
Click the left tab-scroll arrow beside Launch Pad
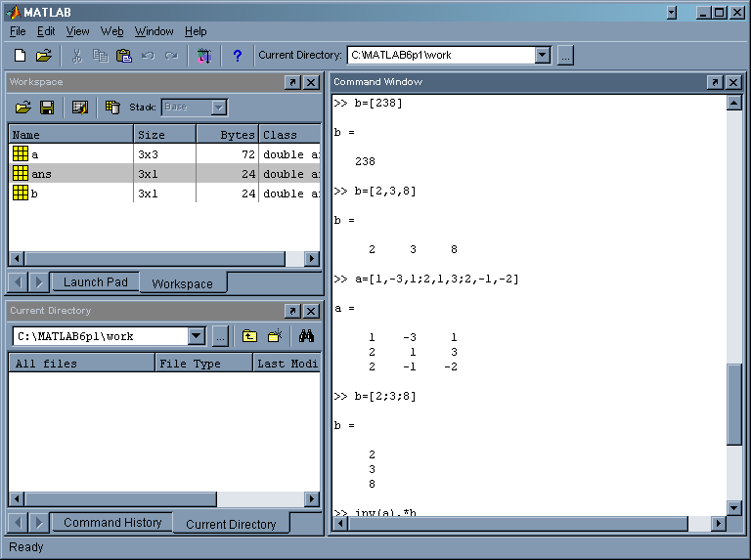[x=18, y=281]
